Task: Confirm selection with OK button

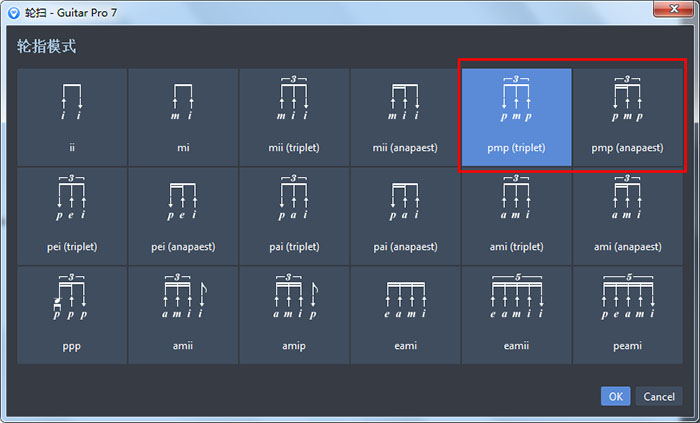Action: [615, 397]
